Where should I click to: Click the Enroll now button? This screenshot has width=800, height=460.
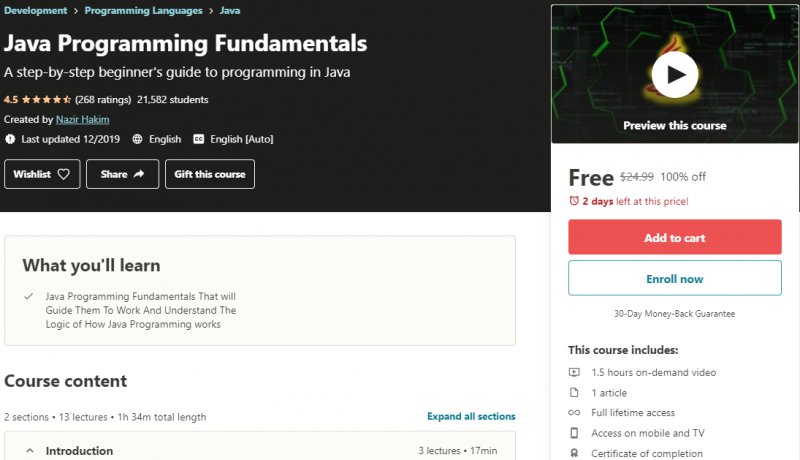point(674,278)
